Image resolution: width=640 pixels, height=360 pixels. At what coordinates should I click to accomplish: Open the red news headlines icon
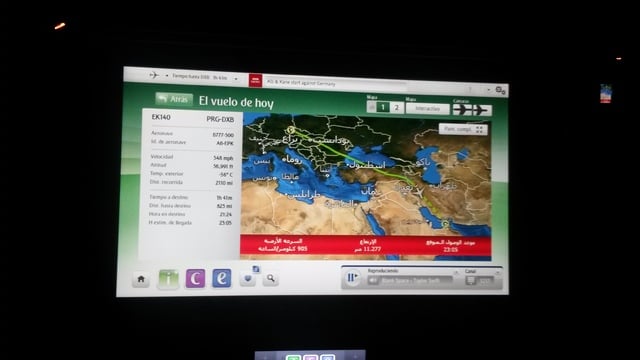click(x=255, y=80)
